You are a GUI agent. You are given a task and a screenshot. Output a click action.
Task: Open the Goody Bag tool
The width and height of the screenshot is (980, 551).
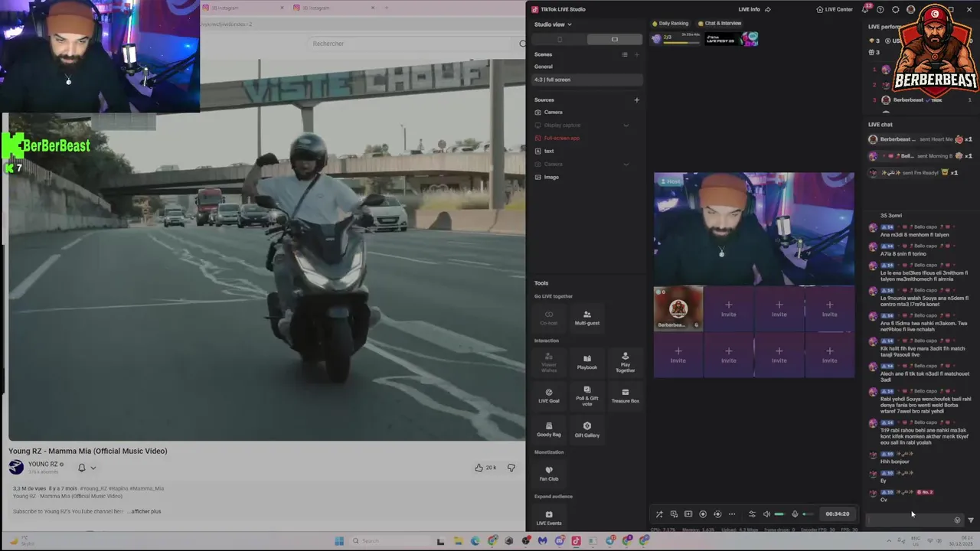(549, 429)
